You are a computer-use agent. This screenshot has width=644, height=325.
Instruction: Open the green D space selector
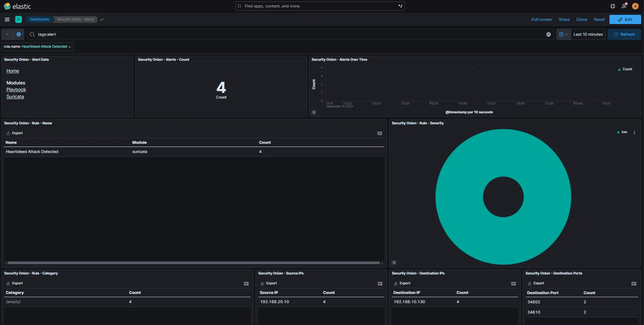point(18,19)
